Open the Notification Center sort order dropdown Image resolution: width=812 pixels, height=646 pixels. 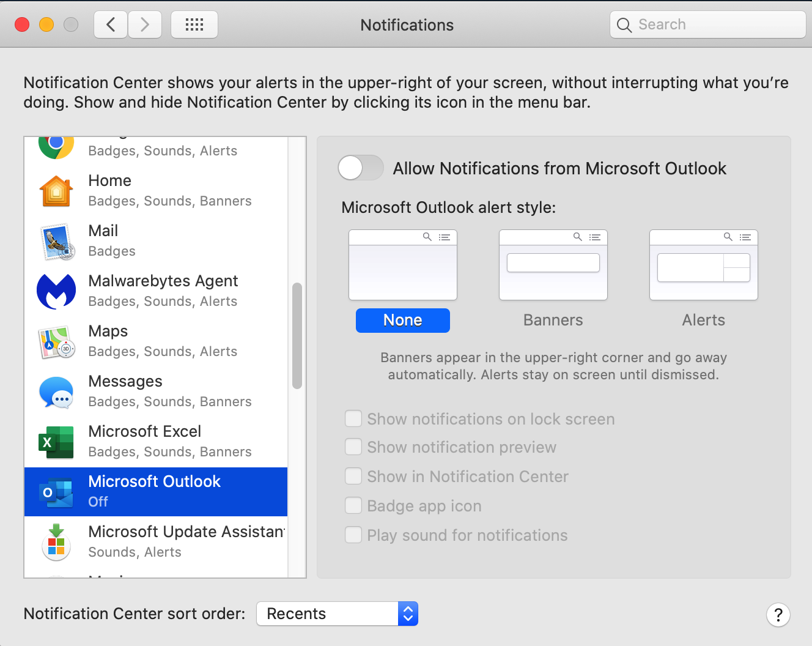coord(337,614)
